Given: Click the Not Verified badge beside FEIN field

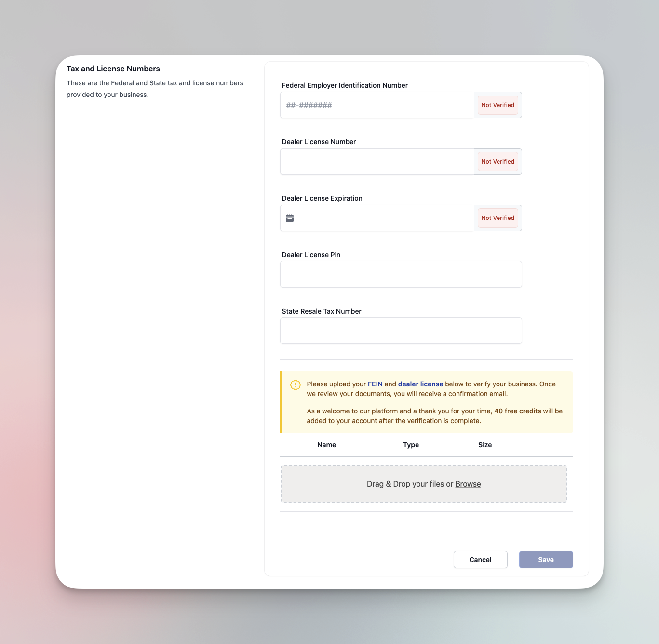Looking at the screenshot, I should pyautogui.click(x=498, y=105).
